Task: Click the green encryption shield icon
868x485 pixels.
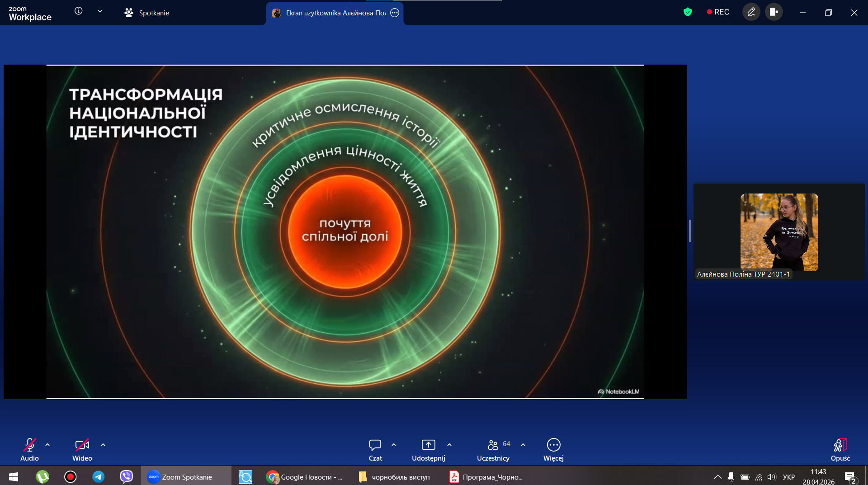Action: (688, 12)
